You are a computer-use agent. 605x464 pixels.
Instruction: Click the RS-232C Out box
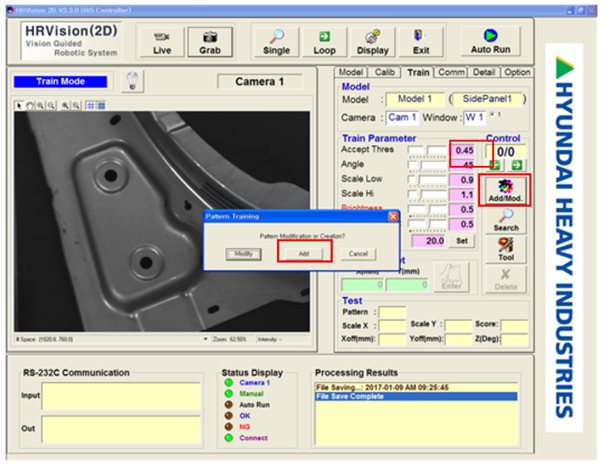coord(122,429)
